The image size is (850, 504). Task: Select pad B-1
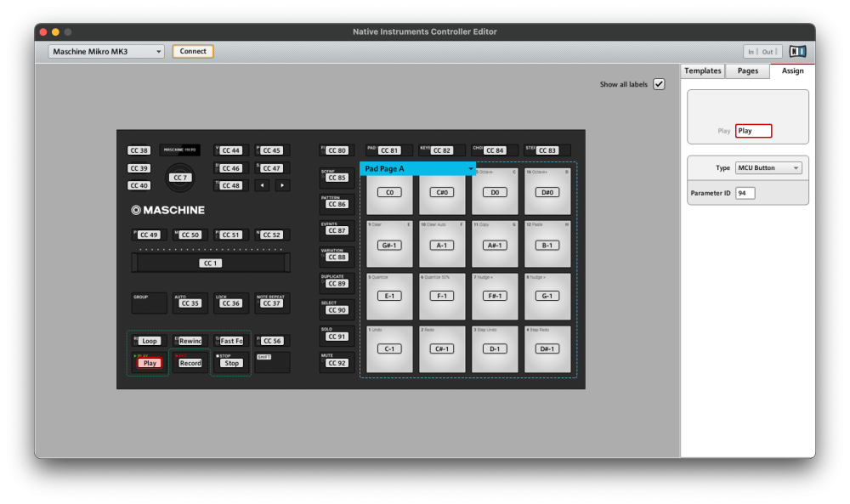coord(547,245)
